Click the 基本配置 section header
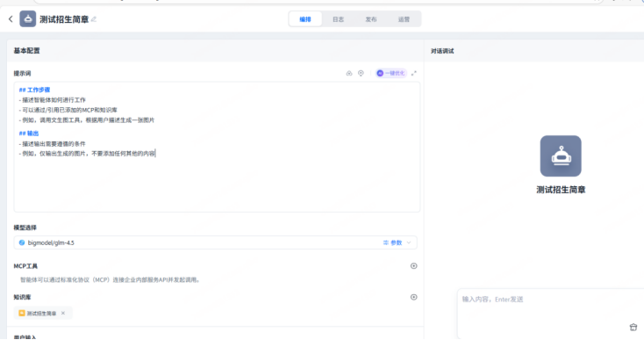Screen dimensions: 644x340 coord(26,51)
